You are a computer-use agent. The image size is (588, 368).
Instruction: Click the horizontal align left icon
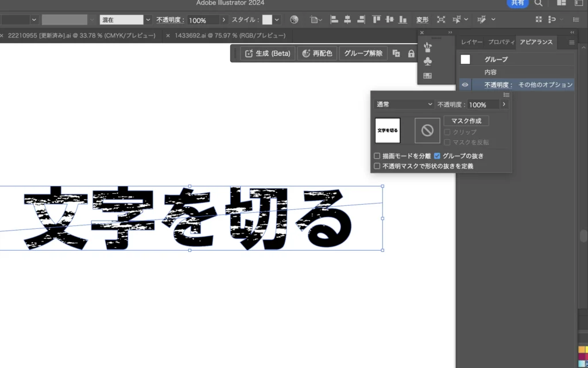point(335,20)
